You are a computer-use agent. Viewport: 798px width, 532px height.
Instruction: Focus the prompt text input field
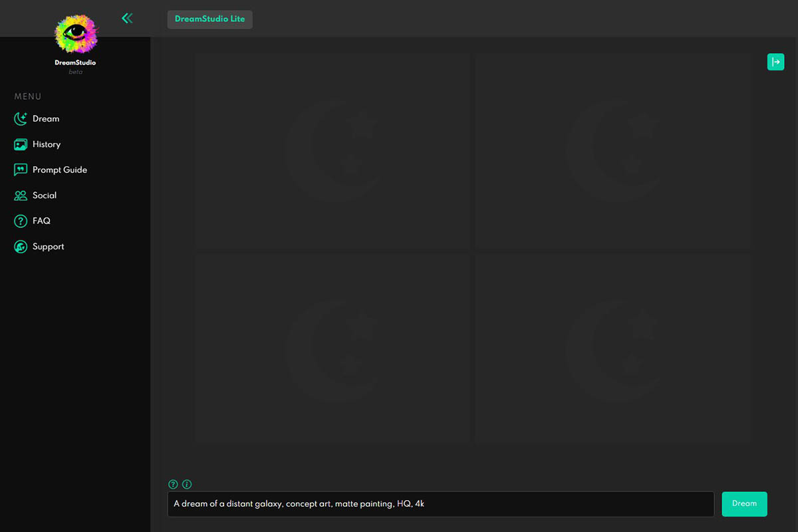point(440,504)
